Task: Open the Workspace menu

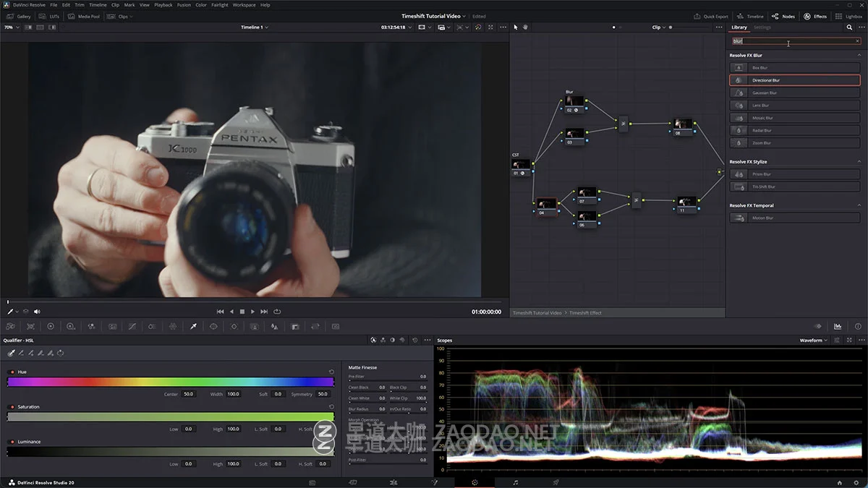Action: coord(244,4)
